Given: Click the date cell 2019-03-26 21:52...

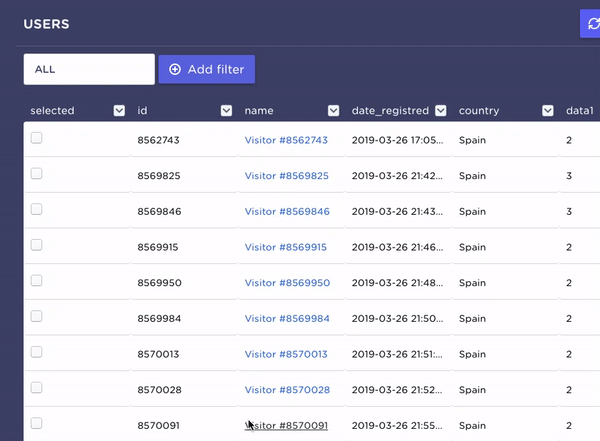Looking at the screenshot, I should [x=397, y=390].
